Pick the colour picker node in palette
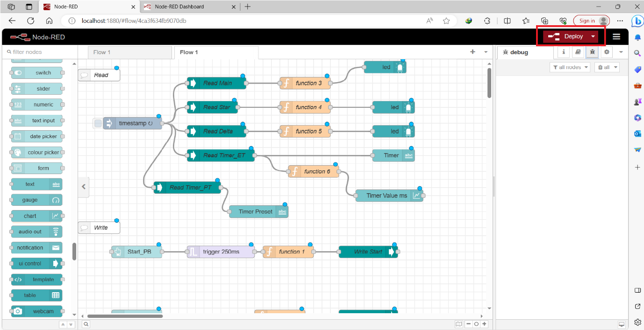 [36, 152]
